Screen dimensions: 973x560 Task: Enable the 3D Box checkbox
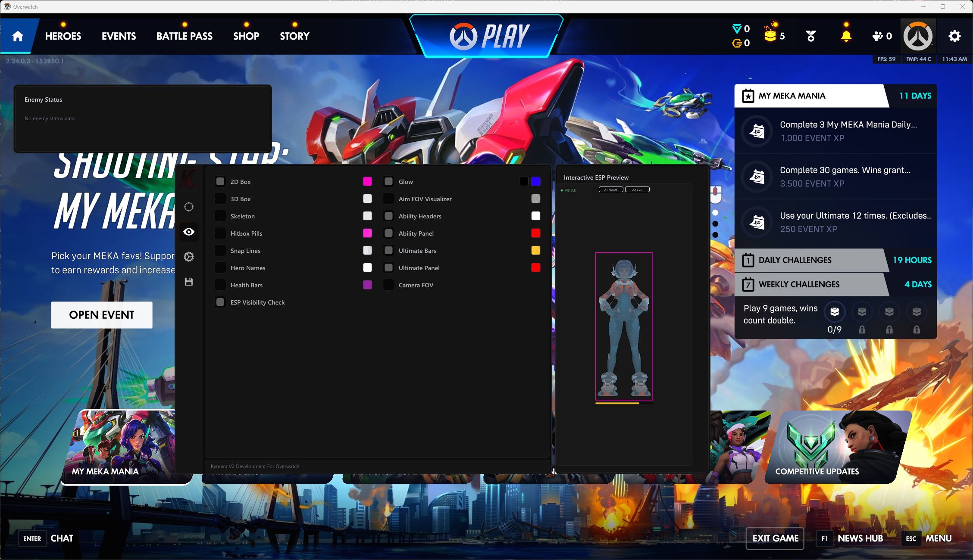coord(220,199)
